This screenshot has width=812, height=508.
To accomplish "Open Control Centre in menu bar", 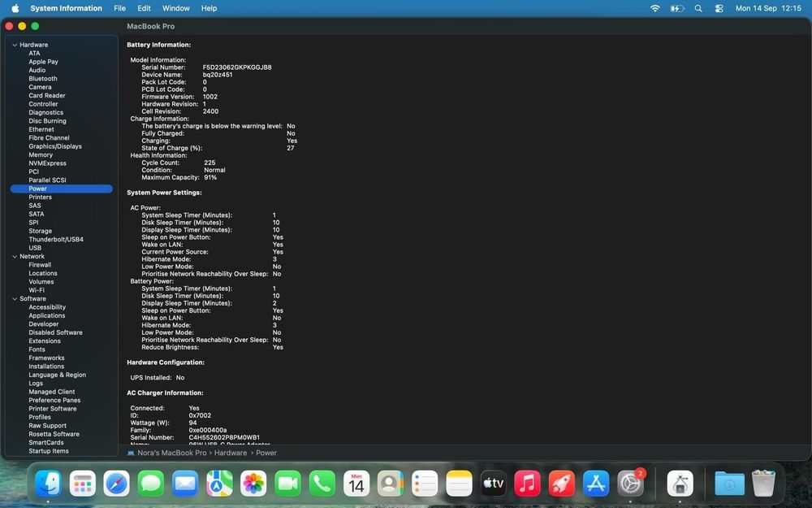I will [719, 8].
